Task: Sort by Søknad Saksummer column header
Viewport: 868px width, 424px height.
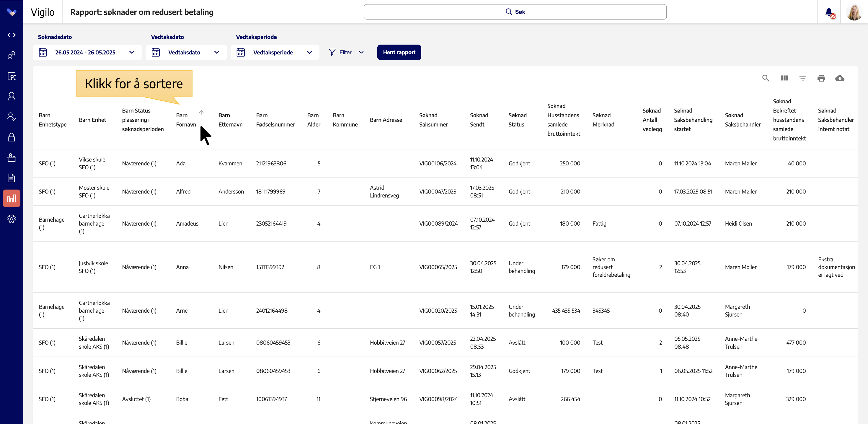Action: (x=433, y=120)
